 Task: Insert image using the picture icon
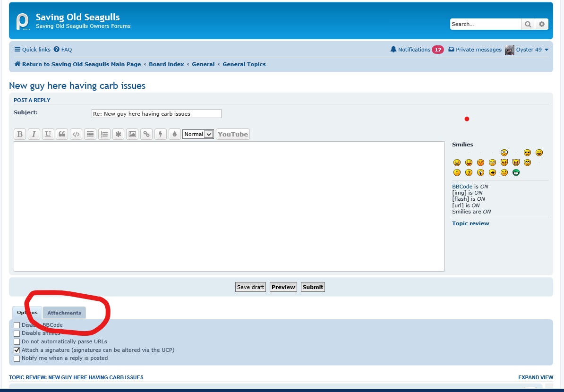132,134
